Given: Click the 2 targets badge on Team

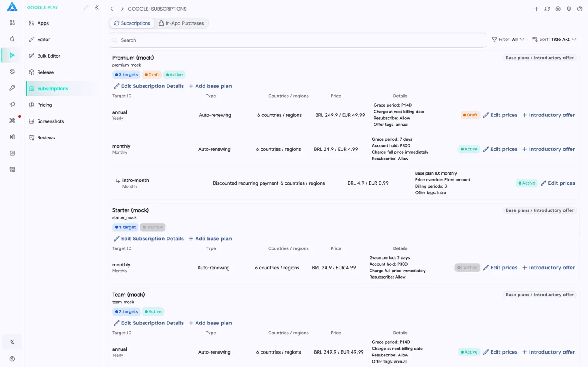Looking at the screenshot, I should point(126,312).
